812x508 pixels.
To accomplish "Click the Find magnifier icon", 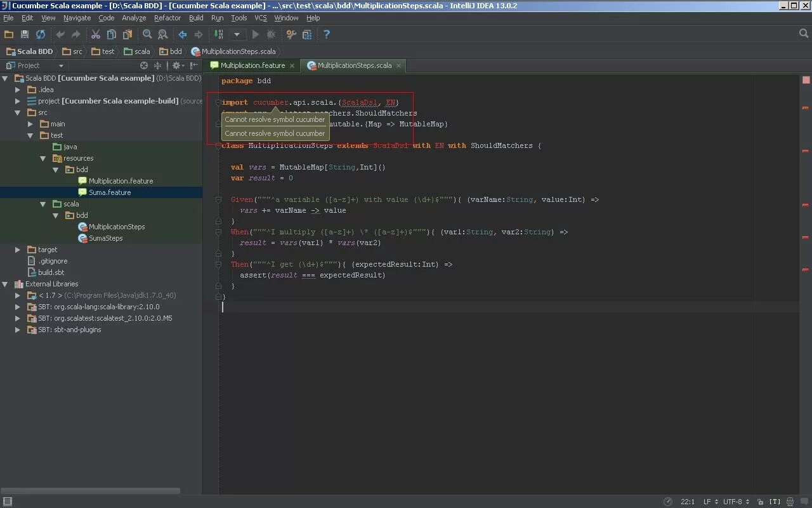I will point(147,34).
